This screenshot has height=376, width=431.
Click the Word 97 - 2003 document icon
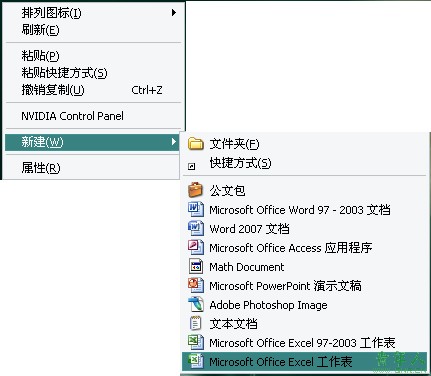pyautogui.click(x=196, y=209)
